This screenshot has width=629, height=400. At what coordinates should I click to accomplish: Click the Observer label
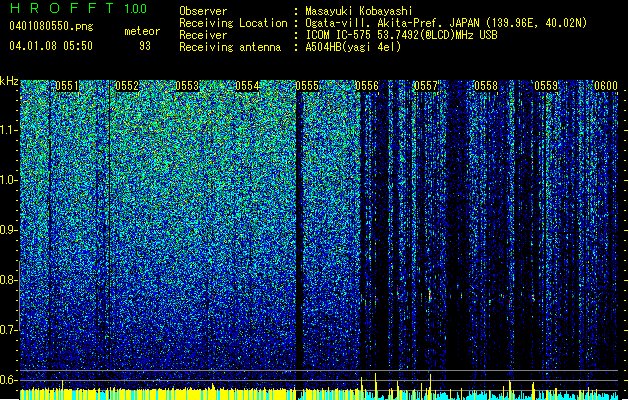click(203, 11)
